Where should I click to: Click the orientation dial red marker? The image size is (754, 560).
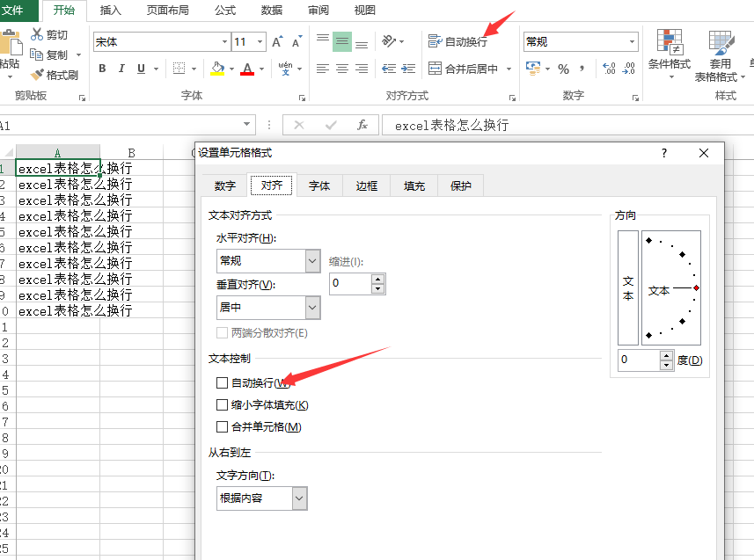coord(696,288)
